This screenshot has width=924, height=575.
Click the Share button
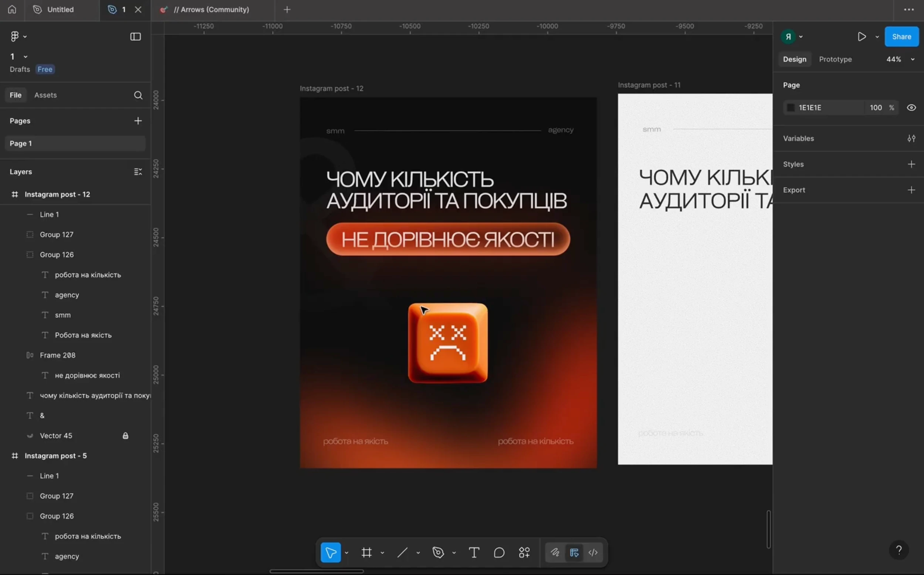point(901,37)
